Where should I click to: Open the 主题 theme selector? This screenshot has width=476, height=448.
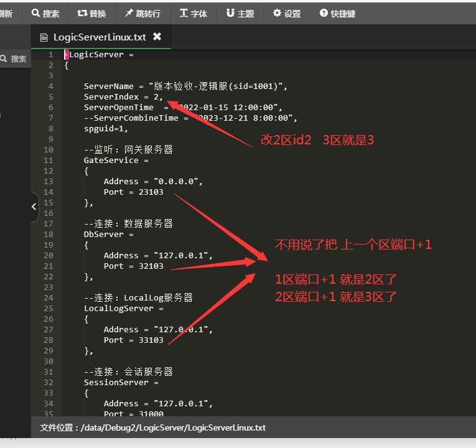[240, 13]
